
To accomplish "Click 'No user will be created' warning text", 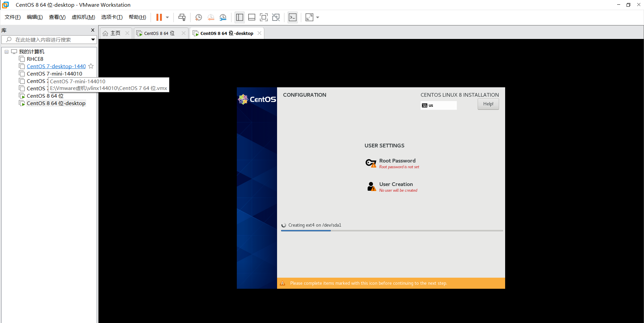I will pos(398,190).
